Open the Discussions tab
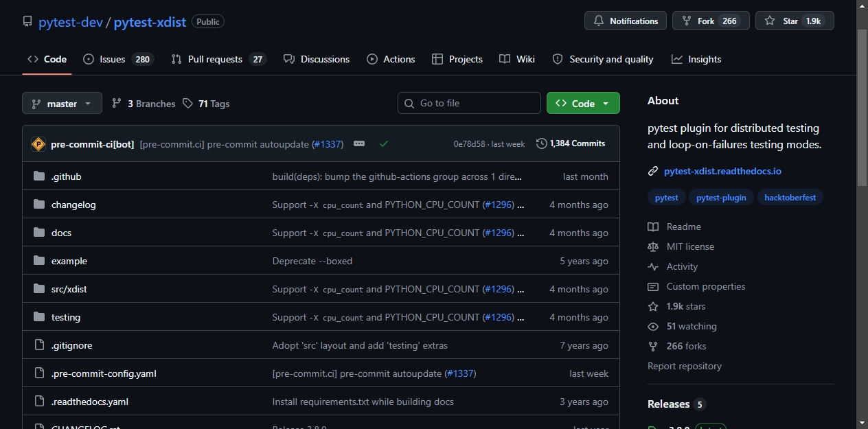 pos(317,59)
